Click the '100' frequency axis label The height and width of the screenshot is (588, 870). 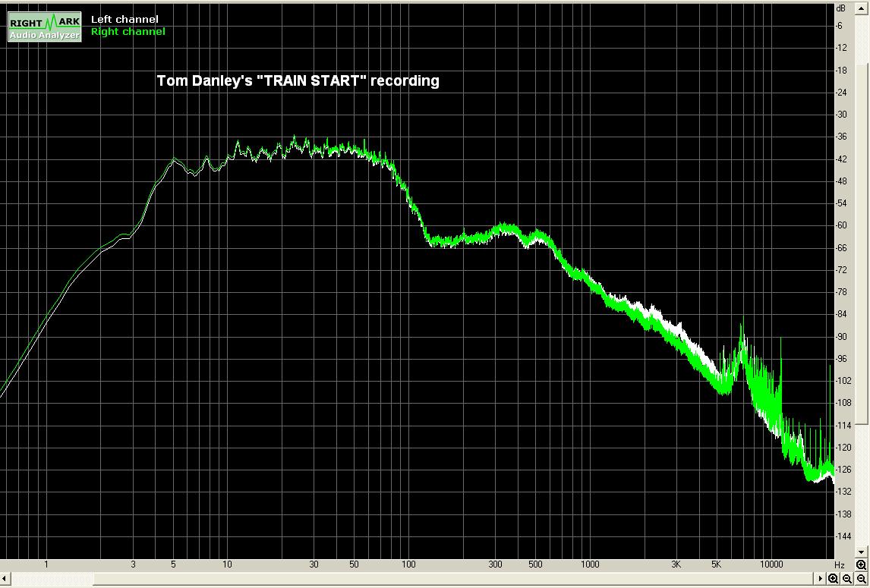[408, 564]
